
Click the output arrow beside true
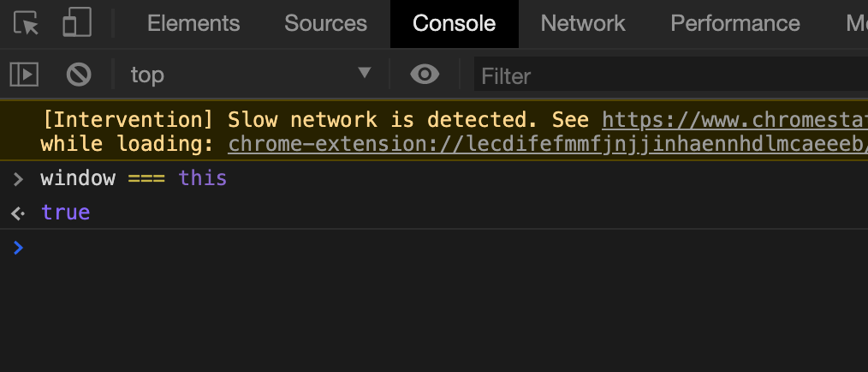pos(18,213)
